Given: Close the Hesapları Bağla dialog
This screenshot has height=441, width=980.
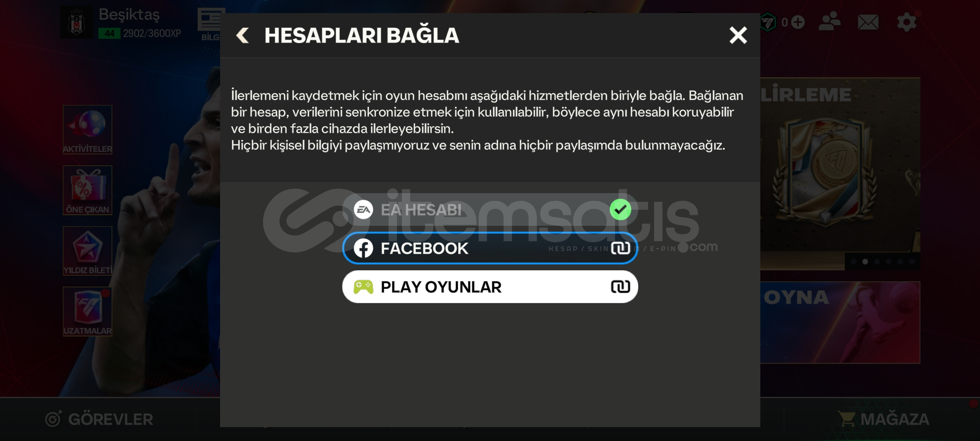Looking at the screenshot, I should point(738,35).
